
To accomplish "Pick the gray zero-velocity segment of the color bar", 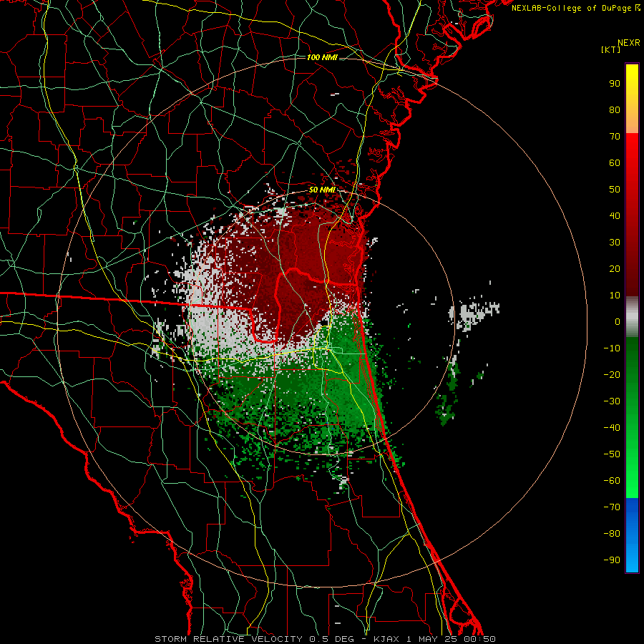I will coord(632,317).
